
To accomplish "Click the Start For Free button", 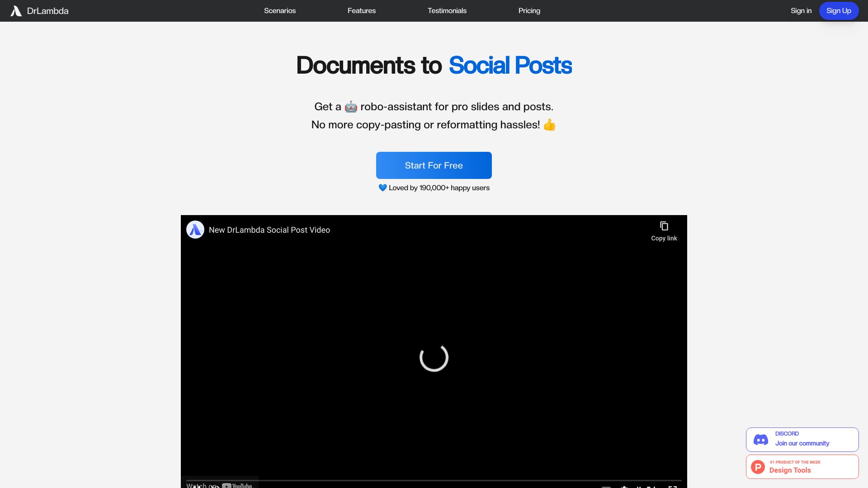I will [434, 165].
